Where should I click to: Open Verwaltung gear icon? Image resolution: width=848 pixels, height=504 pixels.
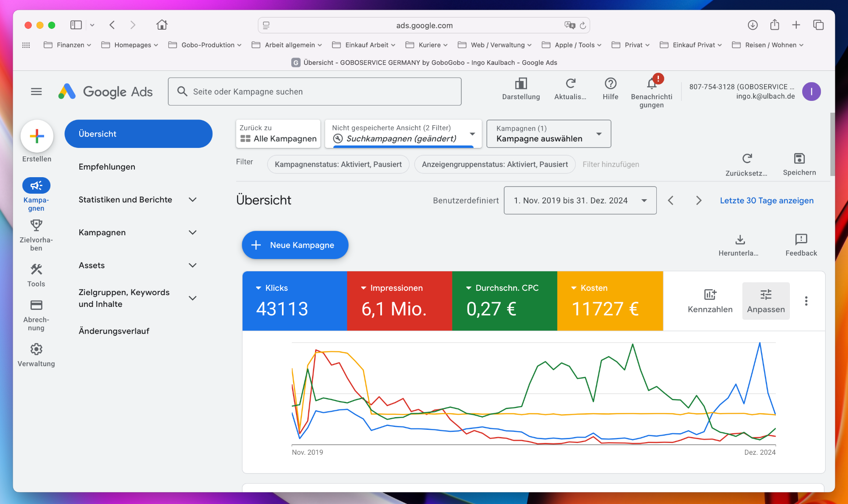click(x=36, y=349)
